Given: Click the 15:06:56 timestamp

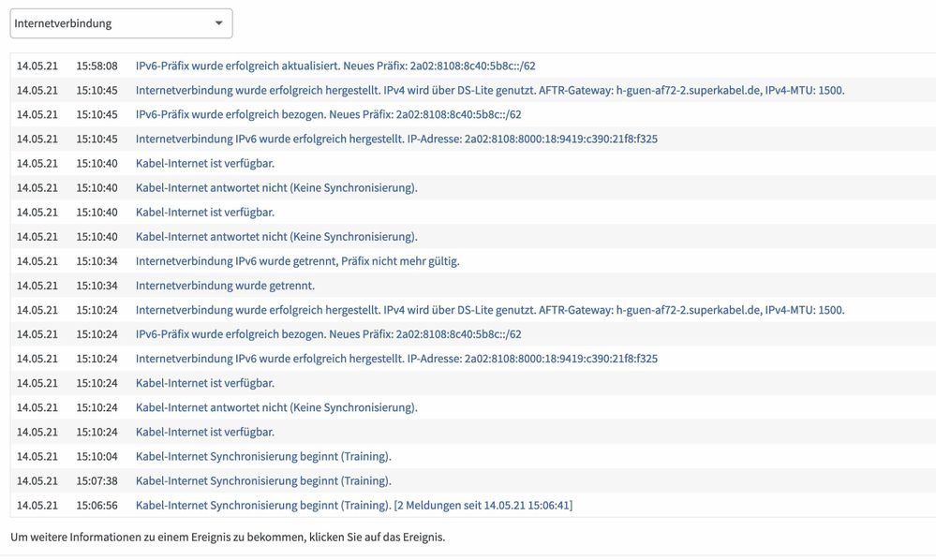Looking at the screenshot, I should click(97, 505).
